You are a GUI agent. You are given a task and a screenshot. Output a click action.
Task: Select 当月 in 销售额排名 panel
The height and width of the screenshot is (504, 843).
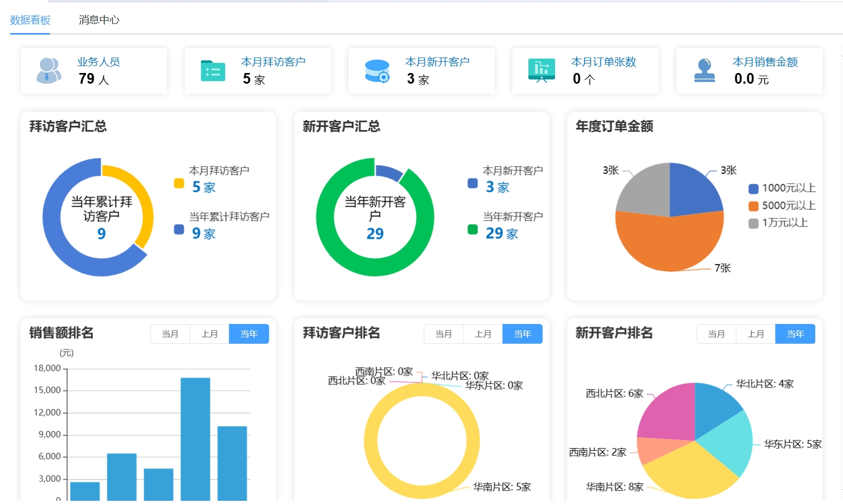[170, 334]
